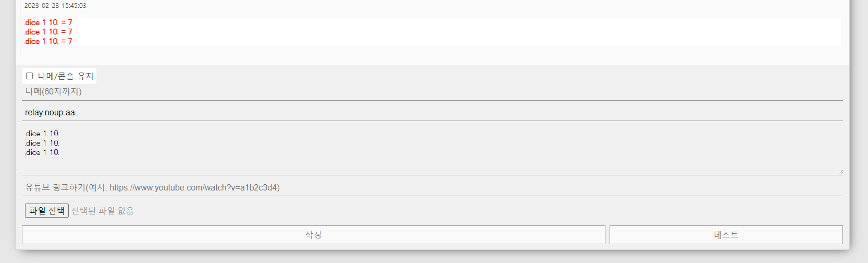868x263 pixels.
Task: Click the 2023-02-23 15:45:03 timestamp
Action: click(55, 6)
